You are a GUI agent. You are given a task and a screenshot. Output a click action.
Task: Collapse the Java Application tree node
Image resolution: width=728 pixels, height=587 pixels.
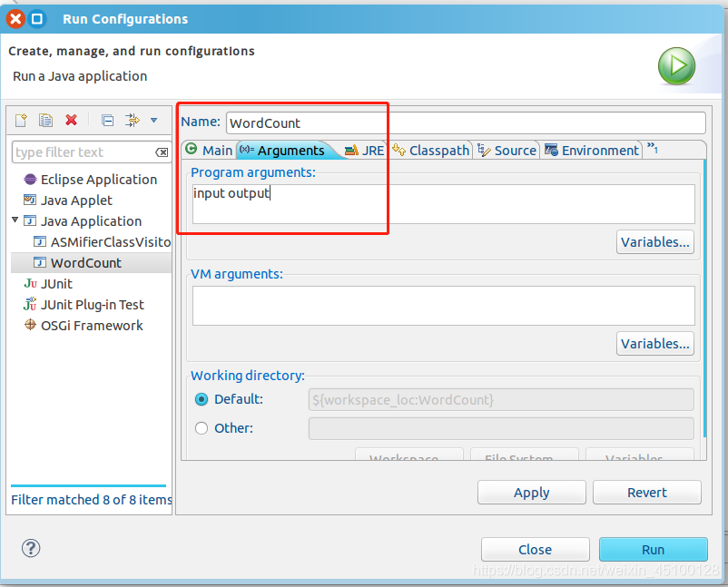point(15,220)
